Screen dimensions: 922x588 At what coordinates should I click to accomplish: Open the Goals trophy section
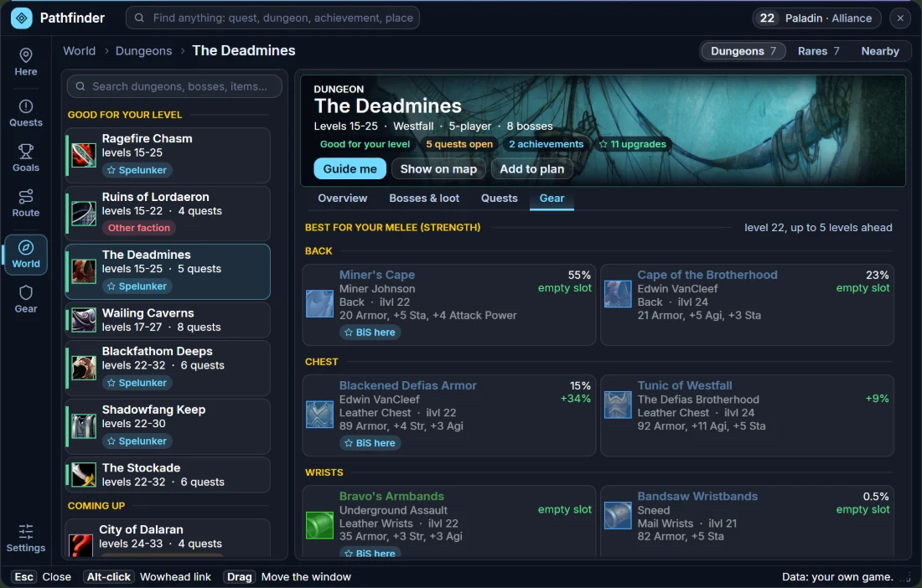click(x=26, y=158)
